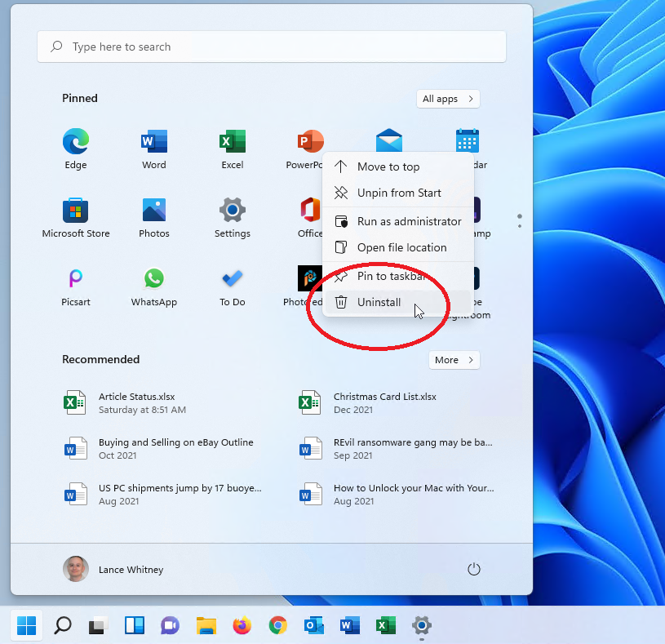
Task: Open the Calendar pinned app
Action: [x=468, y=140]
